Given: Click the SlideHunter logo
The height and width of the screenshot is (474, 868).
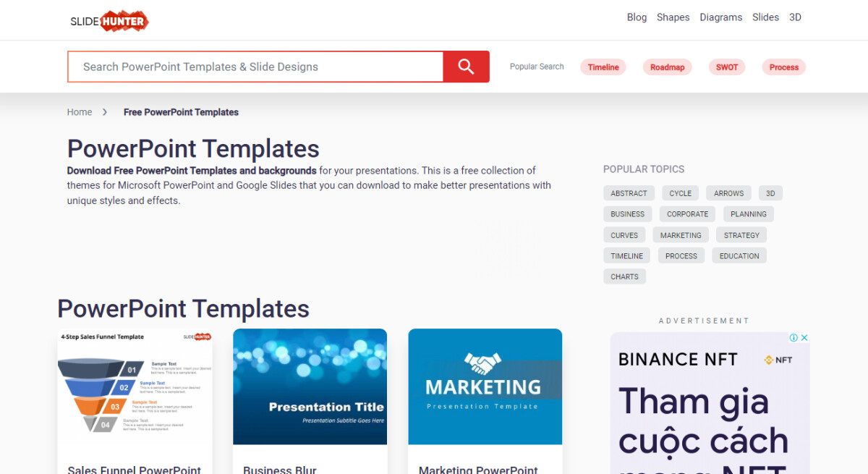Looking at the screenshot, I should coord(109,20).
